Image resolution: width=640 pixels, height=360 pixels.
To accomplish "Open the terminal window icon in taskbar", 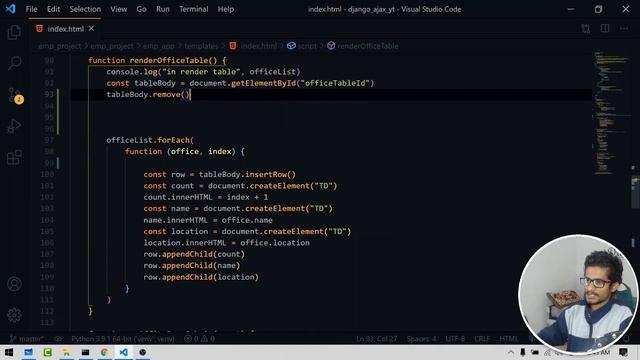I will 85,352.
